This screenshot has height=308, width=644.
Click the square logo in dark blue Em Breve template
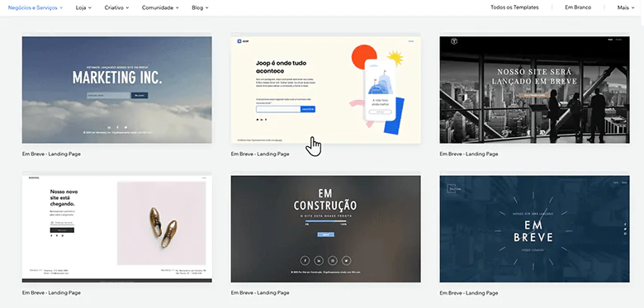point(452,188)
